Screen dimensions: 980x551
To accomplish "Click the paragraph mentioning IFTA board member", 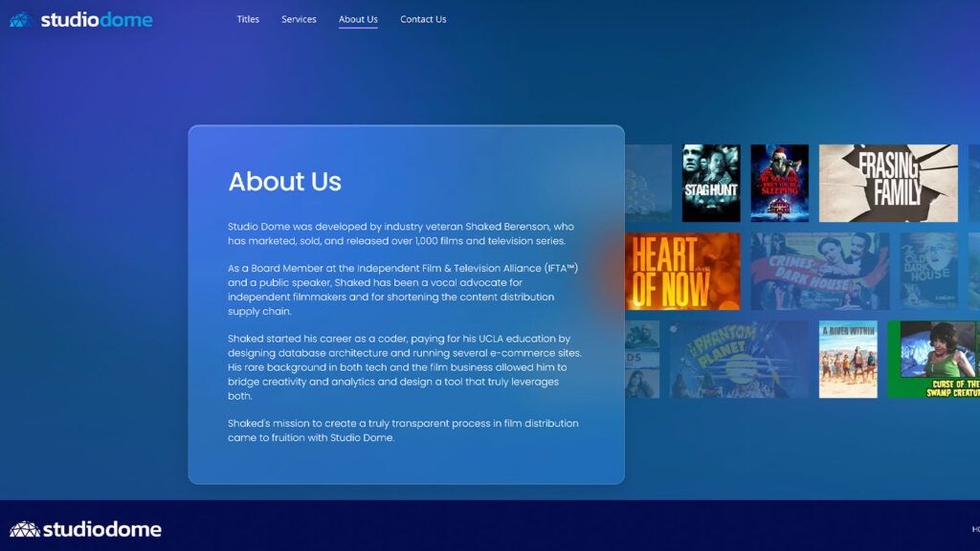I will point(402,290).
